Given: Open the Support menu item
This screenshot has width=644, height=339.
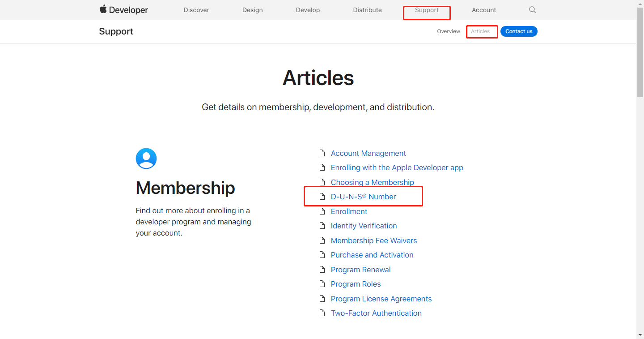Looking at the screenshot, I should [x=427, y=10].
